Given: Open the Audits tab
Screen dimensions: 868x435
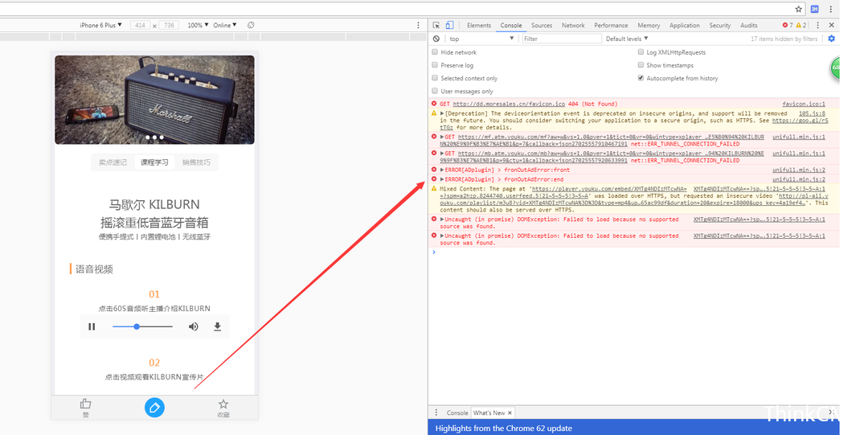Looking at the screenshot, I should click(748, 26).
